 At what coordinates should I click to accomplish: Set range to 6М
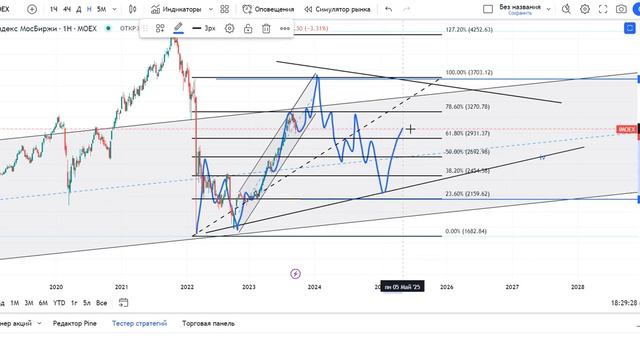pyautogui.click(x=43, y=303)
